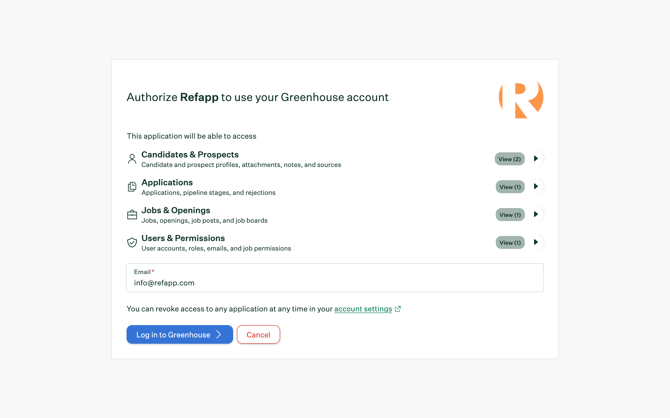Click the View (1) badge for Users & Permissions
670x418 pixels.
(510, 242)
